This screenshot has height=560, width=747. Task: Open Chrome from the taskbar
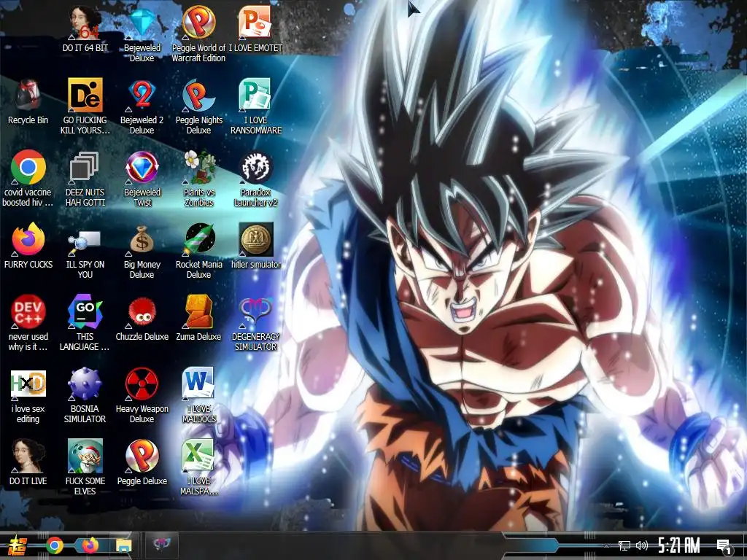tap(54, 545)
